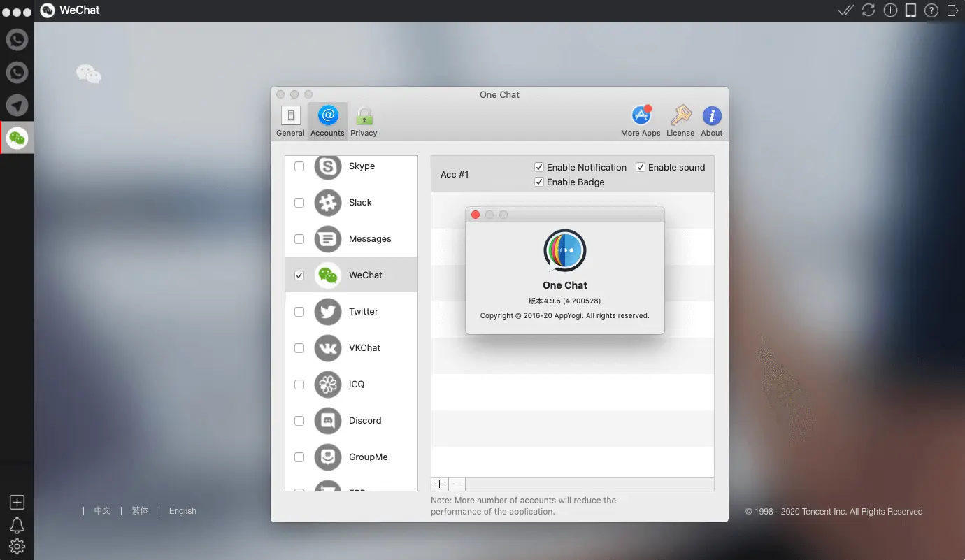Viewport: 965px width, 560px height.
Task: Enable the GroupMe checkbox
Action: (x=299, y=457)
